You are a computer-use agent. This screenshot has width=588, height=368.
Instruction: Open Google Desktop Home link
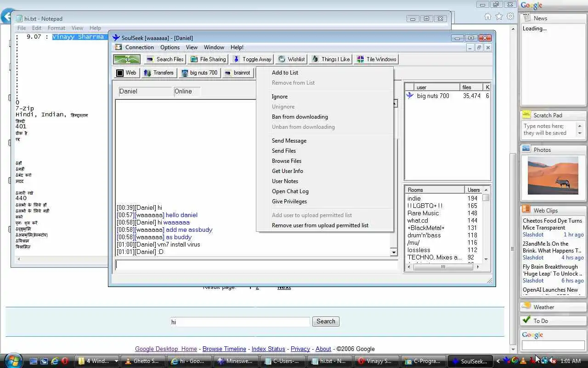(x=166, y=349)
